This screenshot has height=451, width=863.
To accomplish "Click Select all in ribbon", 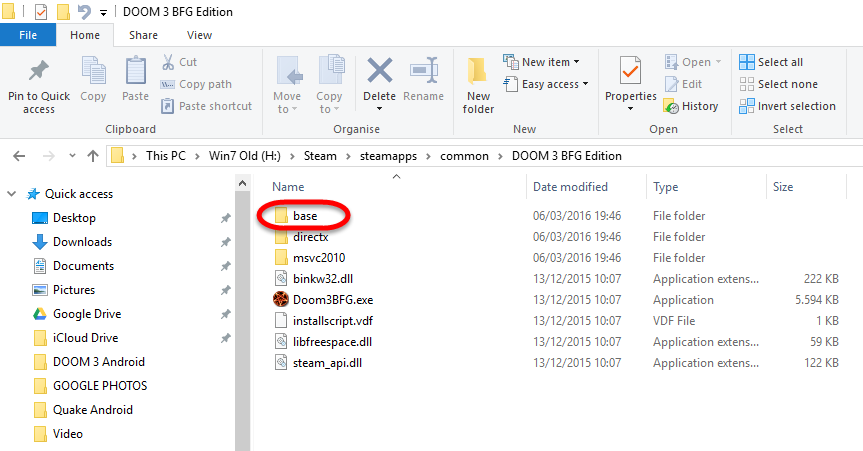I will [771, 62].
